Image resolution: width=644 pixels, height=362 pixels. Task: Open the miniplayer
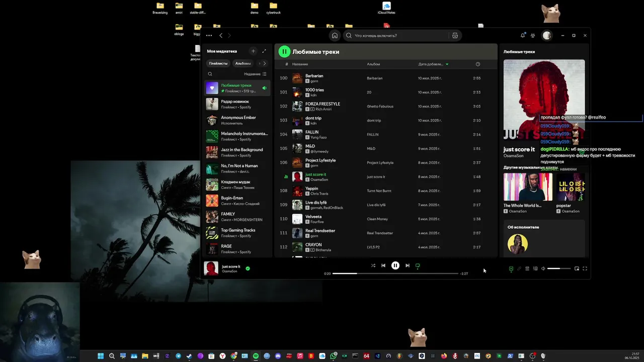click(577, 268)
